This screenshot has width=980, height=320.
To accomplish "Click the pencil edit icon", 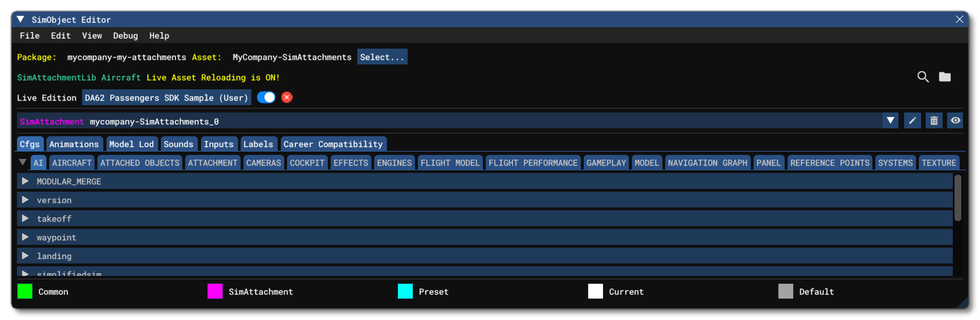I will (x=912, y=120).
